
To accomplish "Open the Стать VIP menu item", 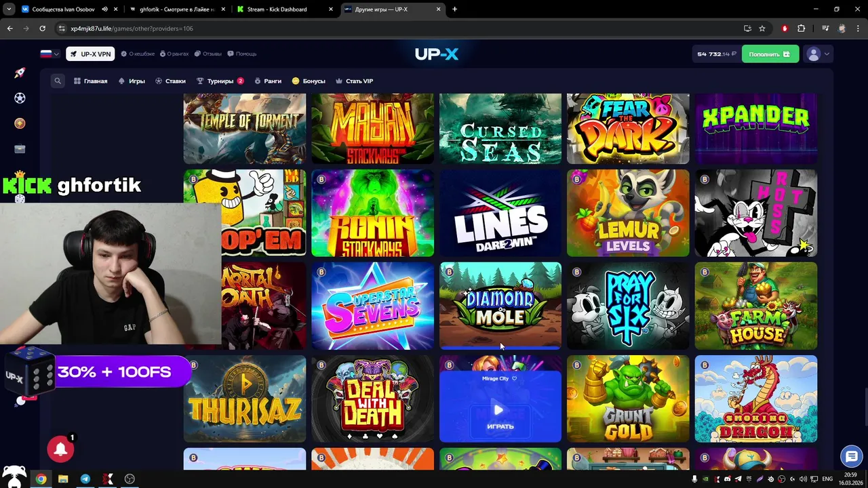I will click(354, 81).
